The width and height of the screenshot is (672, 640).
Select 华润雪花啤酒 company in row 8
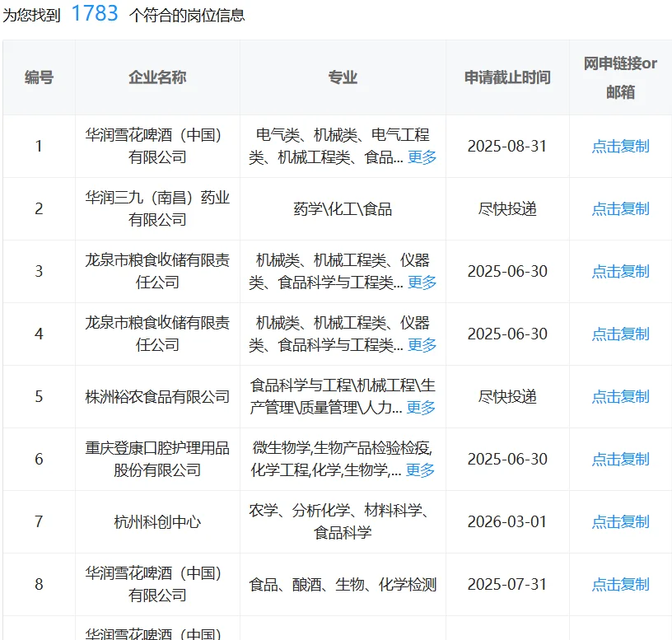157,584
